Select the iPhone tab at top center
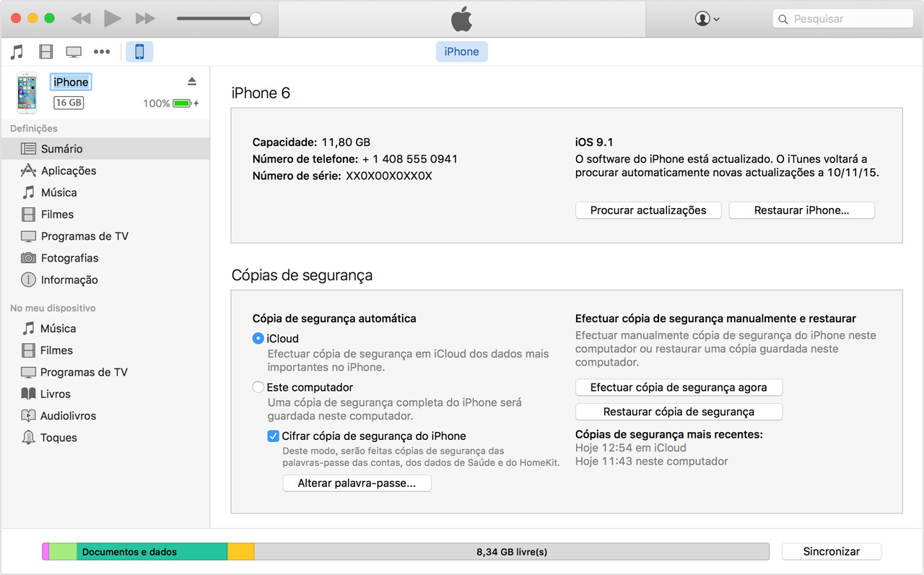 (x=461, y=52)
